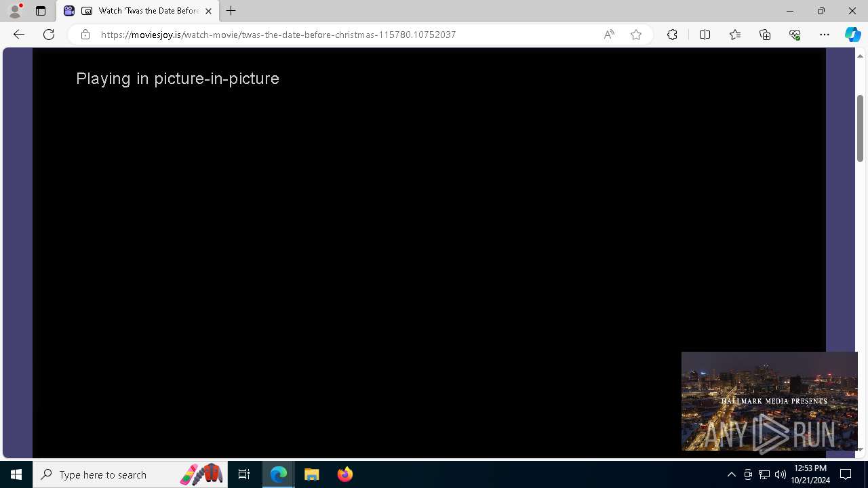Open a new tab with plus button
The height and width of the screenshot is (488, 868).
coord(231,11)
